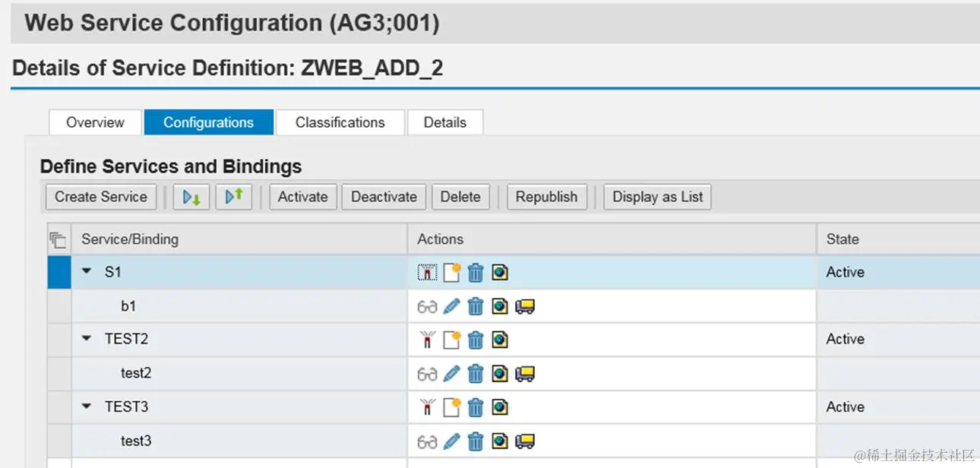The width and height of the screenshot is (980, 468).
Task: Click the transport truck icon for b1
Action: coord(525,306)
